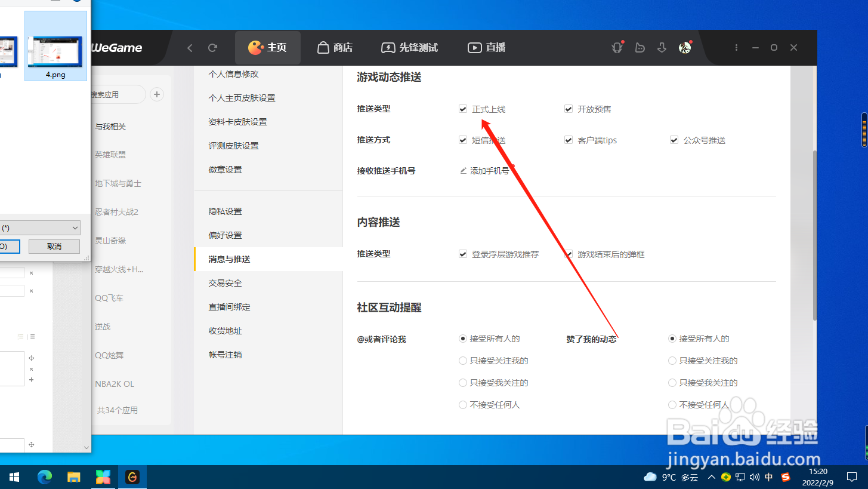This screenshot has width=868, height=489.
Task: Toggle 游戏结束后的弹框 checkbox
Action: pos(569,254)
